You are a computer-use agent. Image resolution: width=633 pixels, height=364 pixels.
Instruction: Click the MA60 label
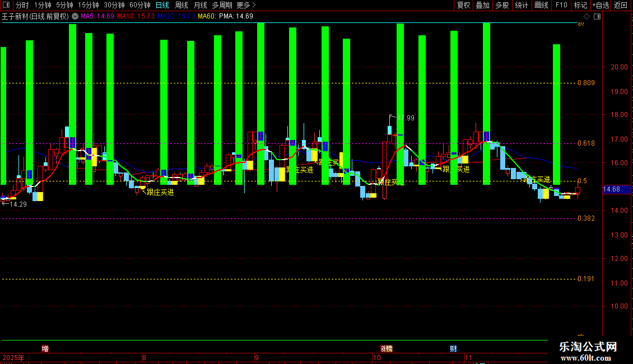click(207, 16)
